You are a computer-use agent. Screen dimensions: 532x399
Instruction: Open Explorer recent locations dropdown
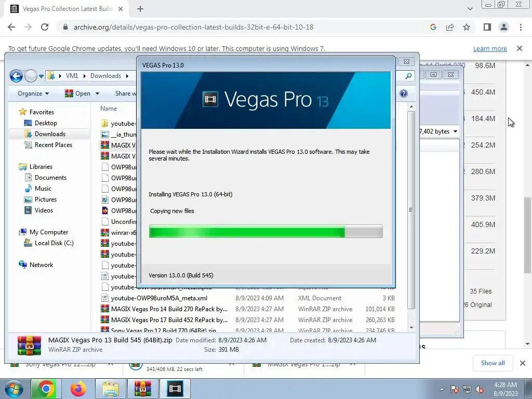41,76
